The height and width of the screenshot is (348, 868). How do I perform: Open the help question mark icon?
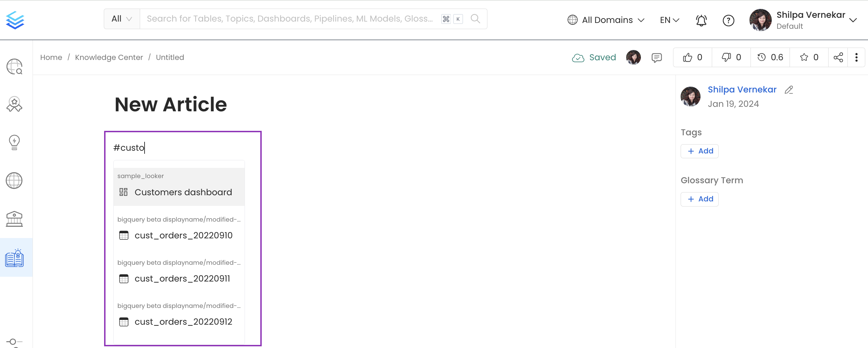pyautogui.click(x=728, y=20)
